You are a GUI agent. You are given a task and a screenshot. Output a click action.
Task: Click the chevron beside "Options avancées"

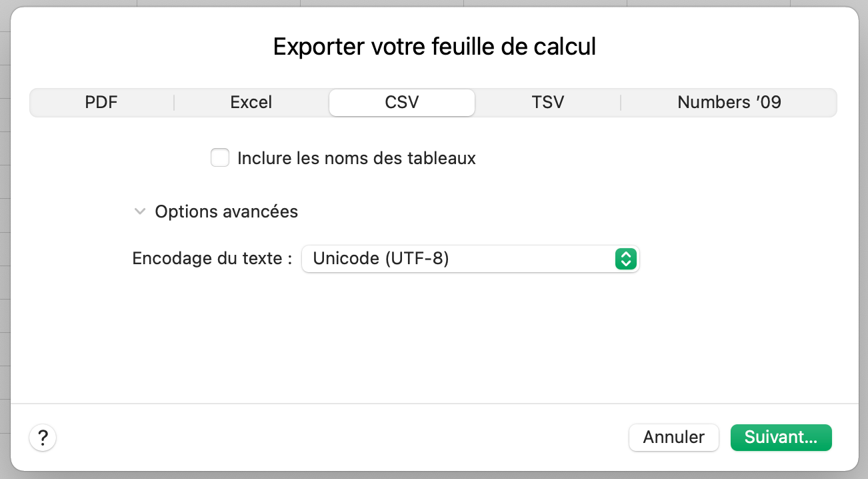point(140,211)
